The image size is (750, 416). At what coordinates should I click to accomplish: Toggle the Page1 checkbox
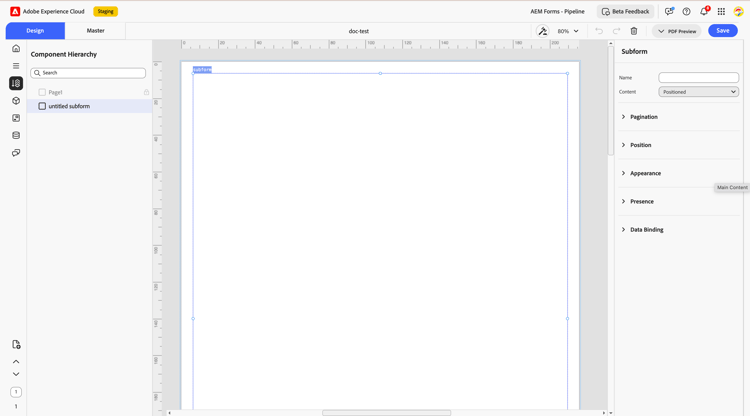coord(42,92)
